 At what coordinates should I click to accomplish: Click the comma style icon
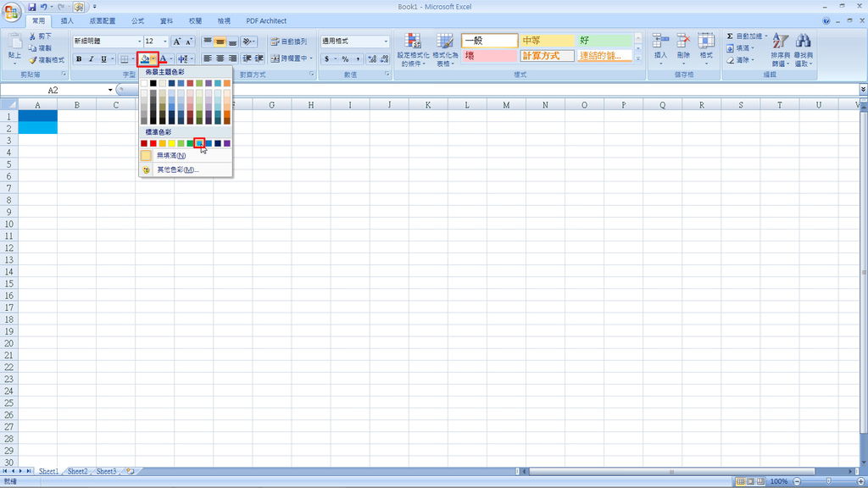point(358,58)
